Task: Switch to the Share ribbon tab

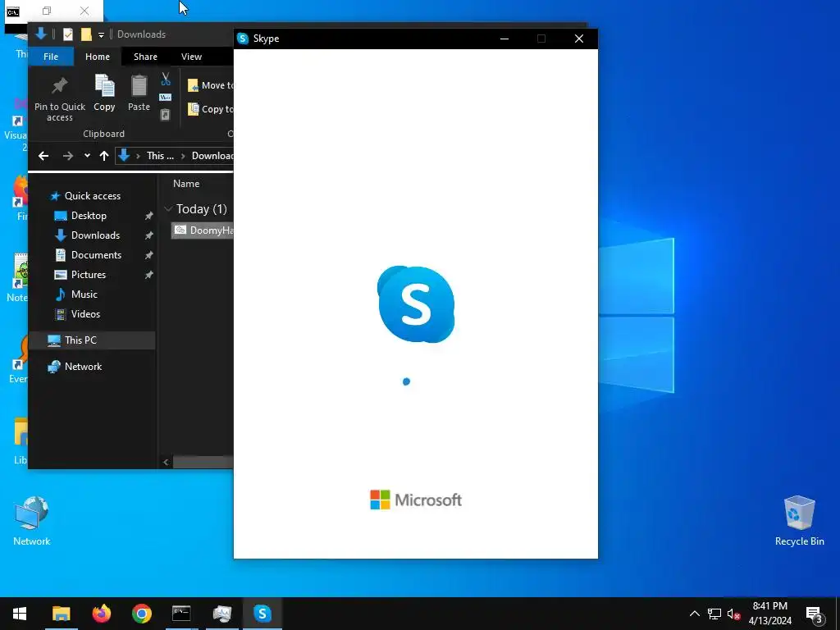Action: click(x=145, y=57)
